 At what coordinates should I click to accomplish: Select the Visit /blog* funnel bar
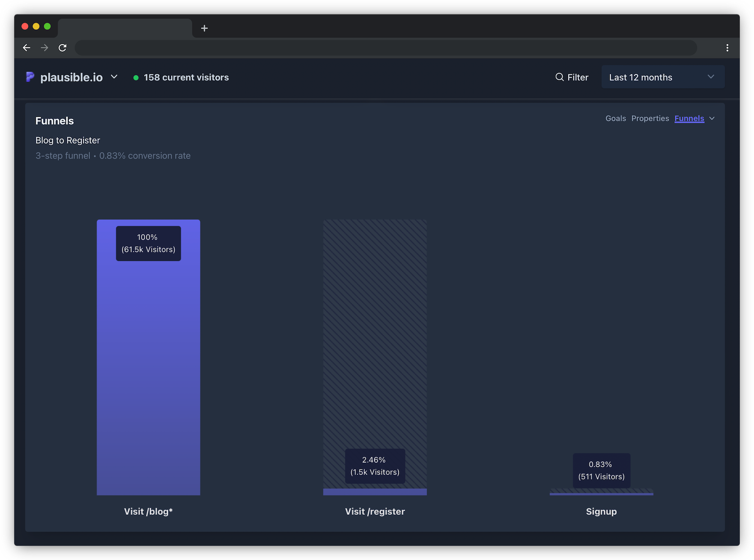pos(148,358)
